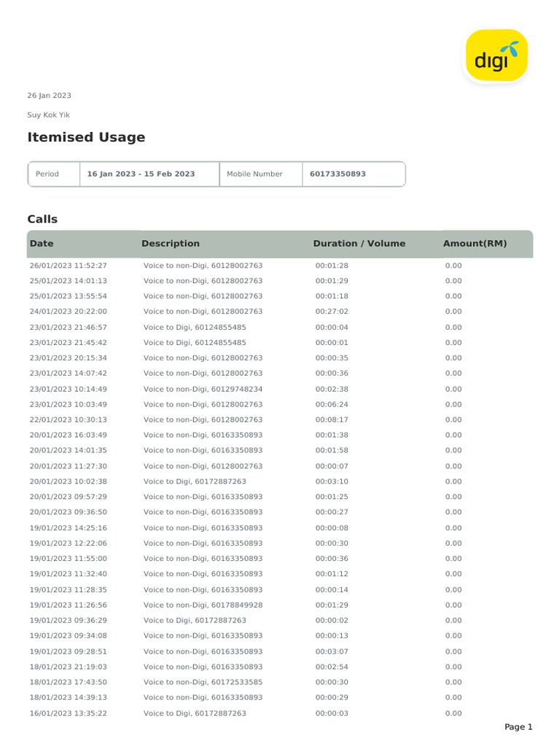Click the Date column header
The height and width of the screenshot is (747, 560).
42,244
